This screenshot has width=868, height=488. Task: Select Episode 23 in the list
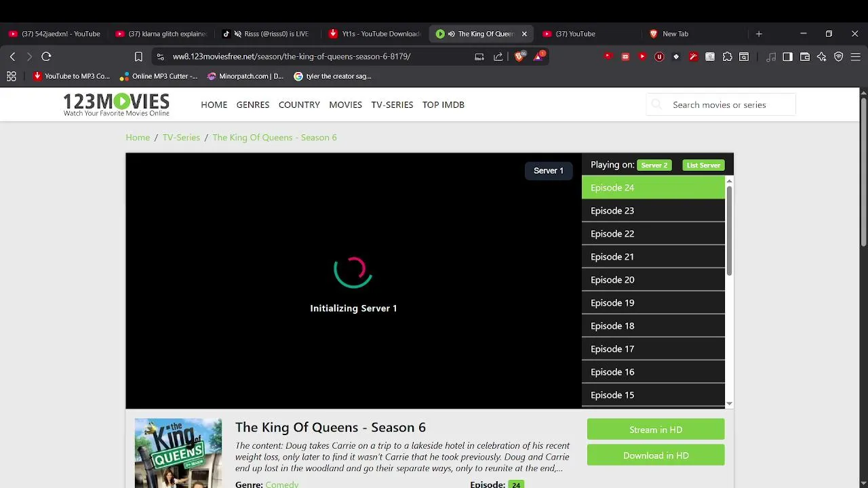653,211
